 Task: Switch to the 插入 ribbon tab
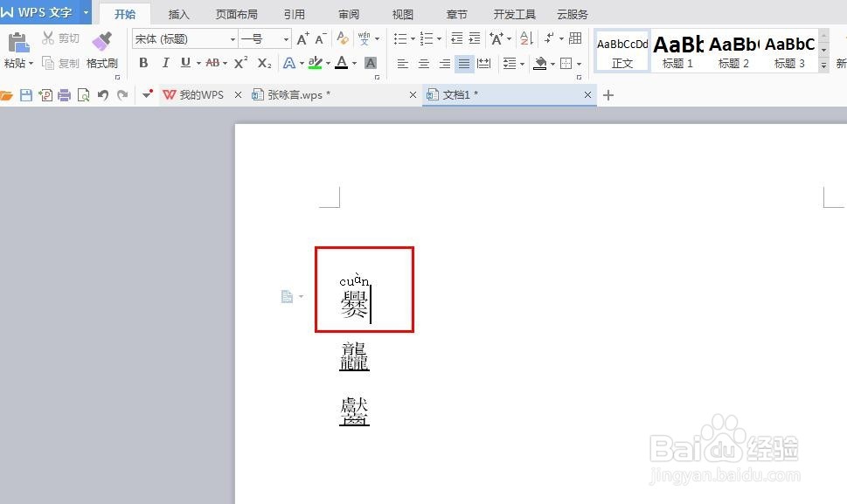pyautogui.click(x=179, y=15)
